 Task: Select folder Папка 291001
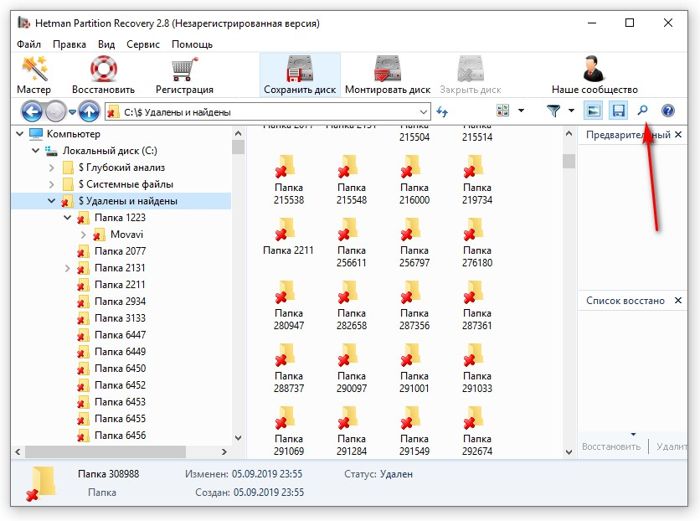click(x=414, y=368)
